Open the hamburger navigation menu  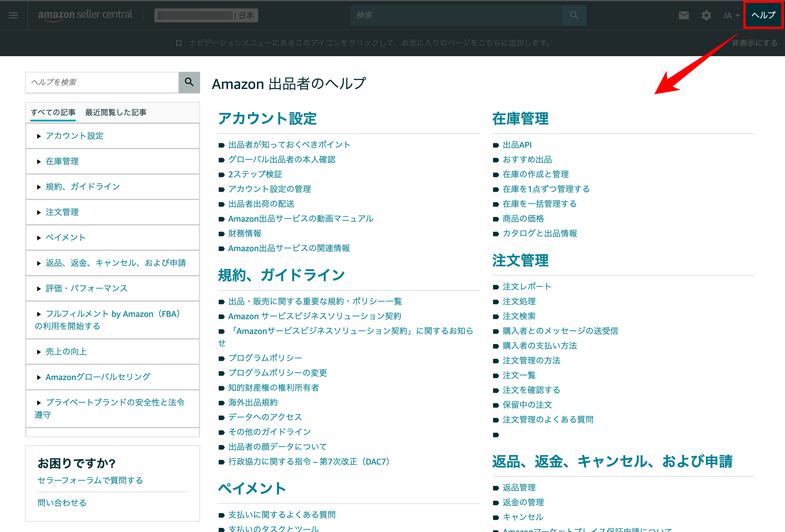click(13, 15)
